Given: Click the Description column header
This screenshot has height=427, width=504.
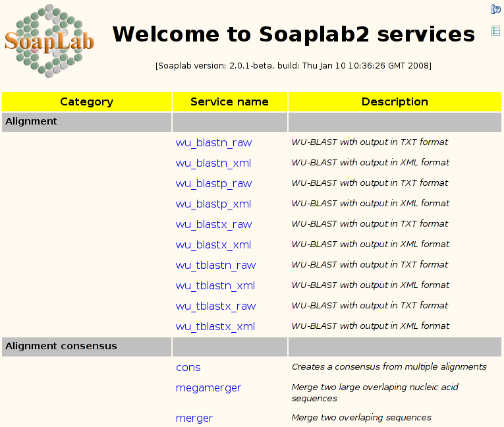Looking at the screenshot, I should pyautogui.click(x=395, y=101).
